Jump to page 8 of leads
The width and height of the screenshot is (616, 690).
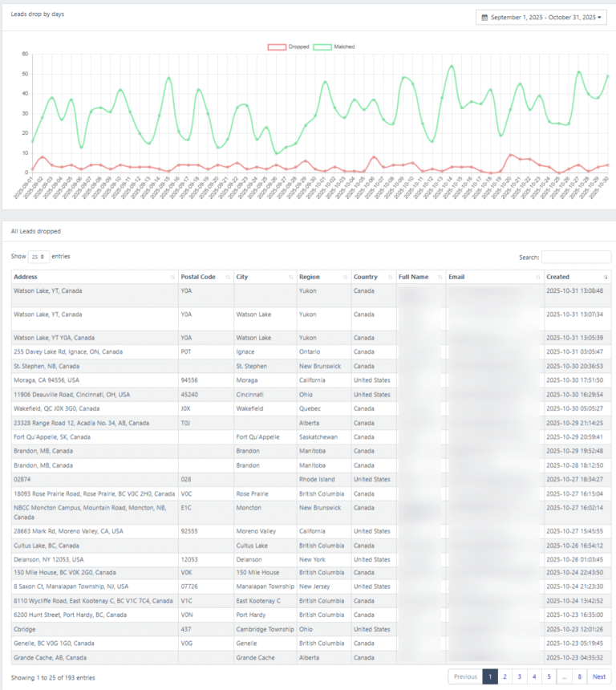(x=579, y=676)
